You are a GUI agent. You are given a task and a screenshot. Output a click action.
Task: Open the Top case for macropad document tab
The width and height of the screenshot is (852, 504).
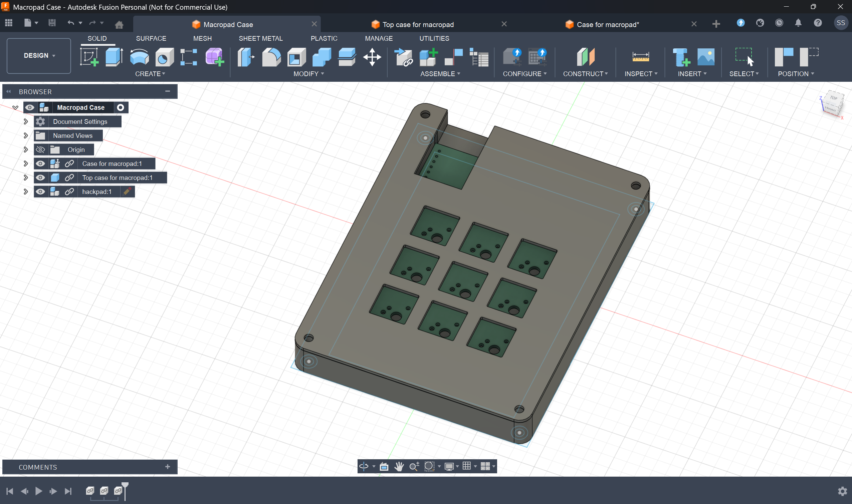pos(418,24)
